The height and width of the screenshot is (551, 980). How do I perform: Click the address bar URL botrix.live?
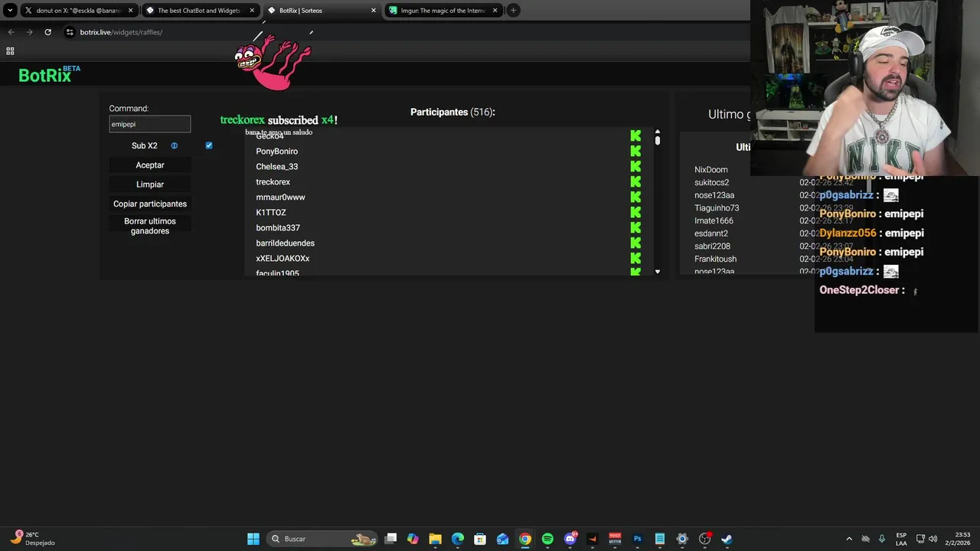pos(121,32)
